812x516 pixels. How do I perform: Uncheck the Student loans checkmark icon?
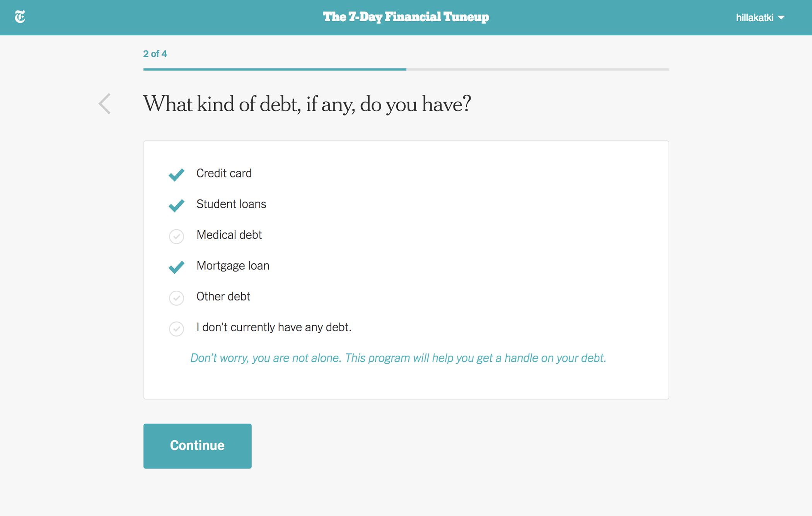(x=176, y=205)
